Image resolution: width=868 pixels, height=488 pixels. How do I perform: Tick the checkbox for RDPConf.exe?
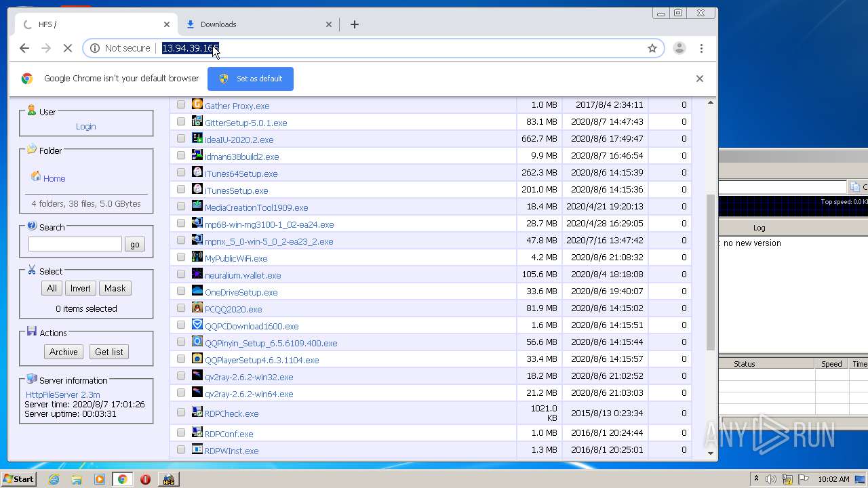[x=181, y=433]
